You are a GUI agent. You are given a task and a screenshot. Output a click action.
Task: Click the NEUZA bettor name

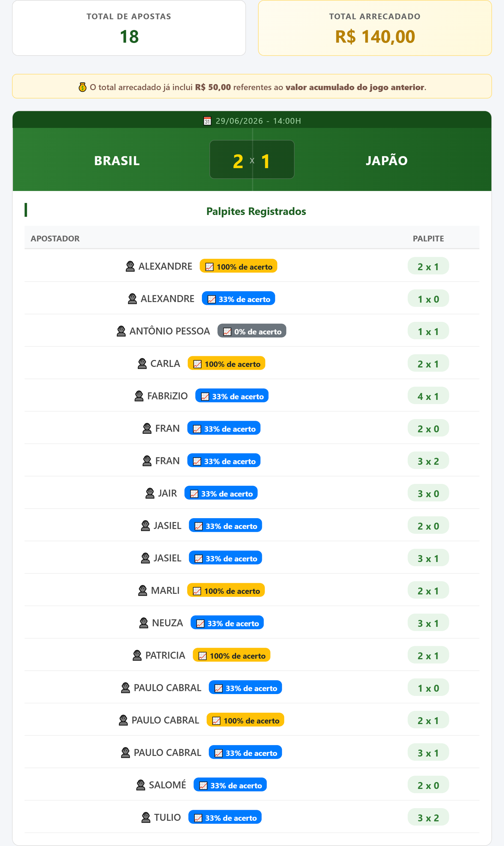point(168,623)
